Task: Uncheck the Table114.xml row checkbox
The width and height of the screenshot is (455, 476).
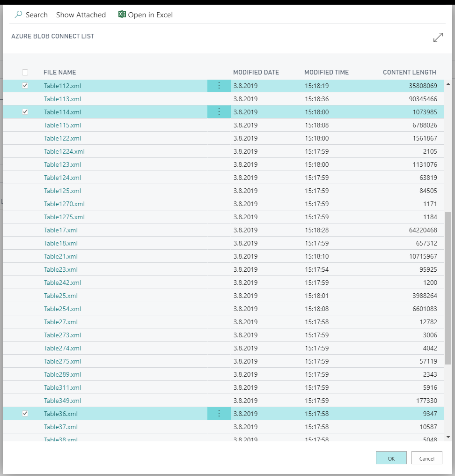Action: (25, 112)
